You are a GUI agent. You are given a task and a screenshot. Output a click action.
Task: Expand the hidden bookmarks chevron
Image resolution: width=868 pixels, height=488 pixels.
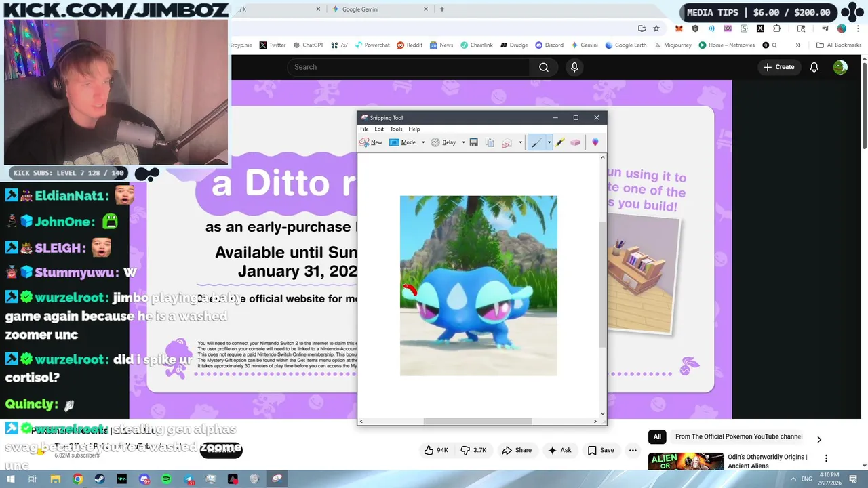pos(798,45)
